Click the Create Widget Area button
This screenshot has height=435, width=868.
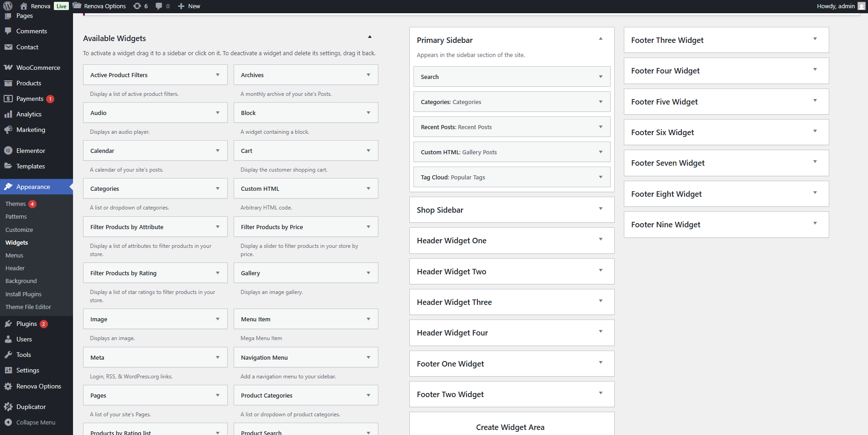click(x=510, y=427)
